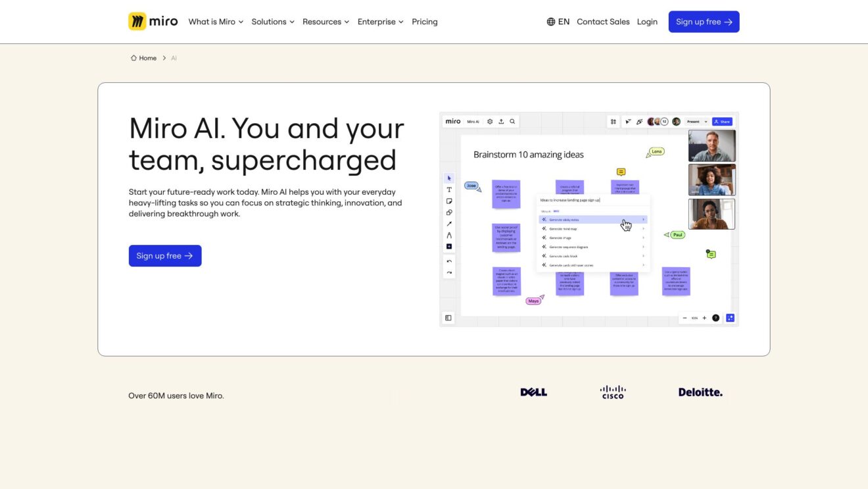Screen dimensions: 868x489
Task: Click the Paul cursor label
Action: (677, 235)
